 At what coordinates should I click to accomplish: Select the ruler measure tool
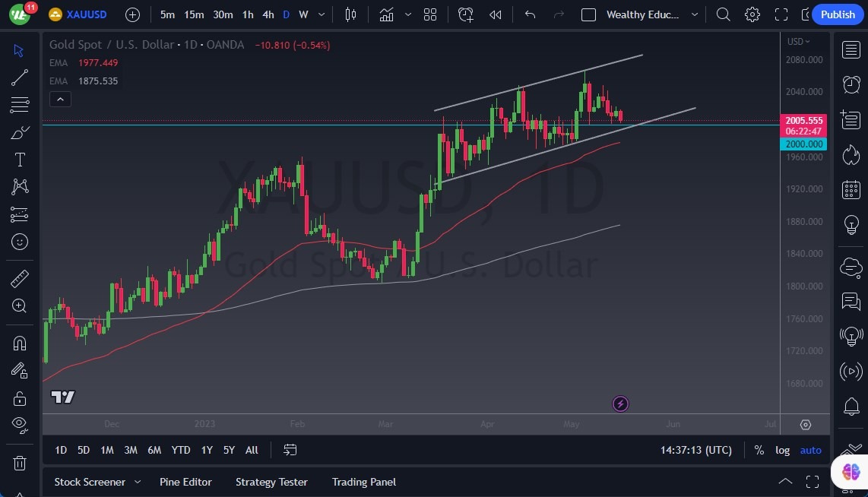(19, 279)
